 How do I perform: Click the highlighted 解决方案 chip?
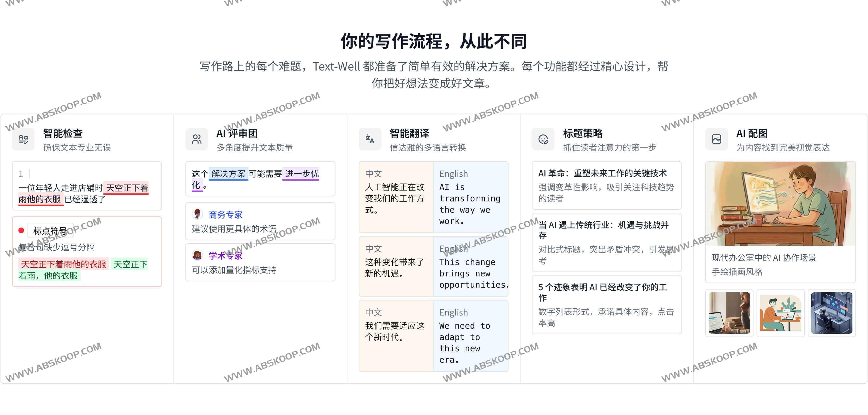[229, 174]
